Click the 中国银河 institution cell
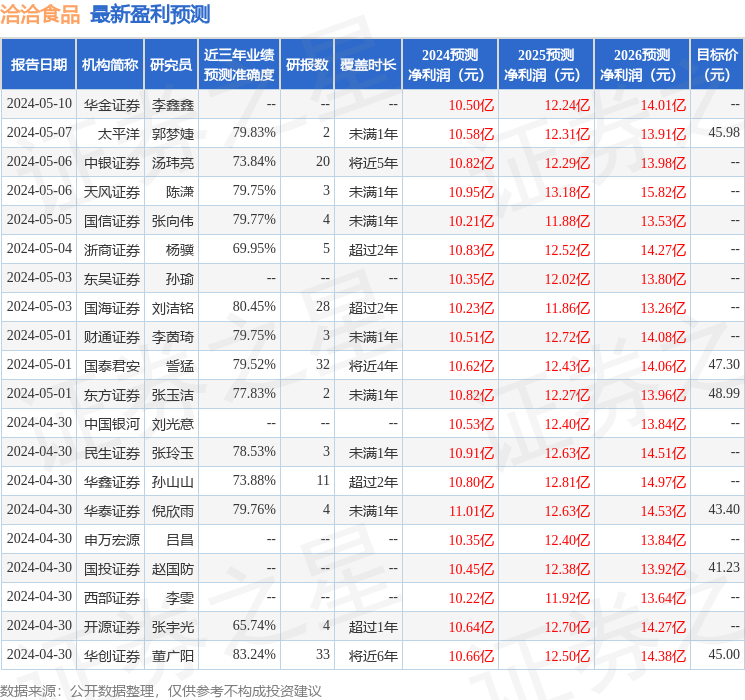The width and height of the screenshot is (745, 700). point(112,424)
